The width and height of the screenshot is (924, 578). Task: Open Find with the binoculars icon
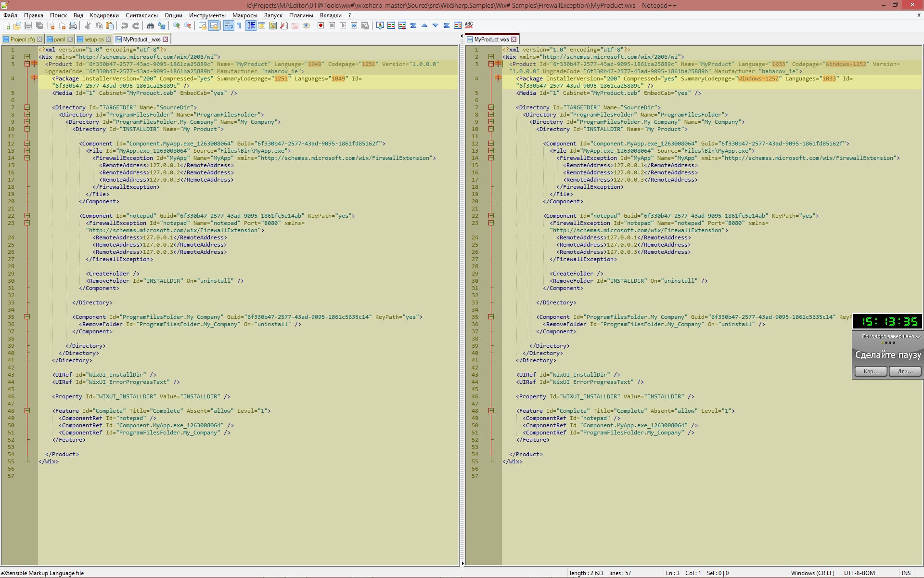(150, 26)
